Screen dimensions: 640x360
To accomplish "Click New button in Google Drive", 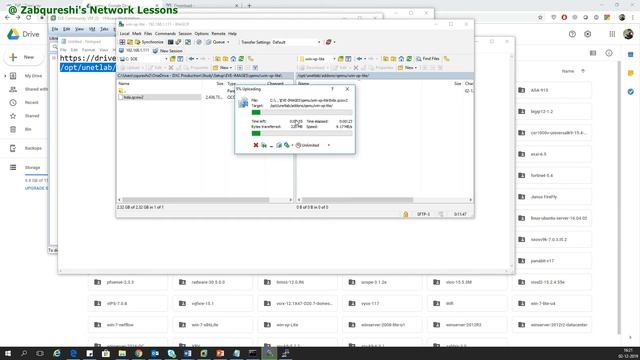I will point(23,57).
